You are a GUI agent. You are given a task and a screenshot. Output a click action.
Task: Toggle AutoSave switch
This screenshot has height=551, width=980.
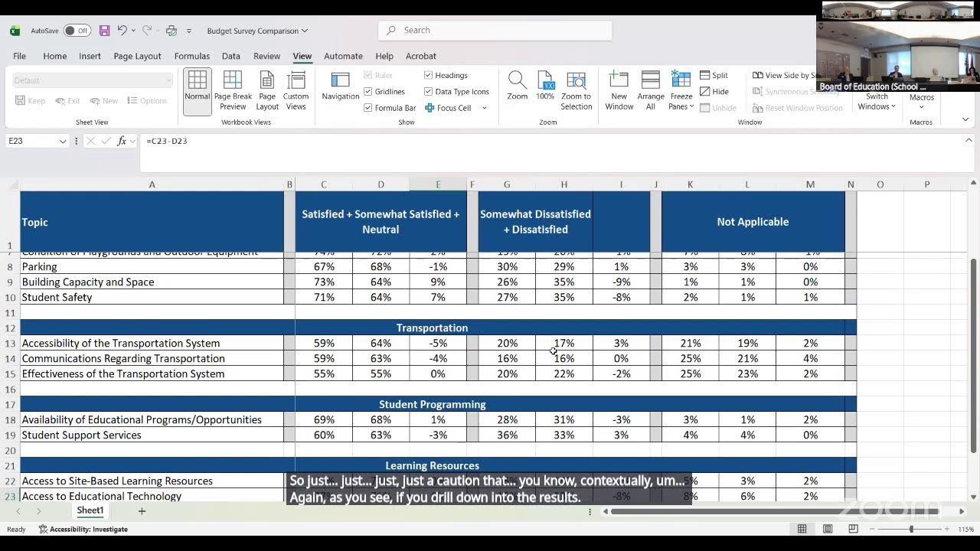(77, 31)
